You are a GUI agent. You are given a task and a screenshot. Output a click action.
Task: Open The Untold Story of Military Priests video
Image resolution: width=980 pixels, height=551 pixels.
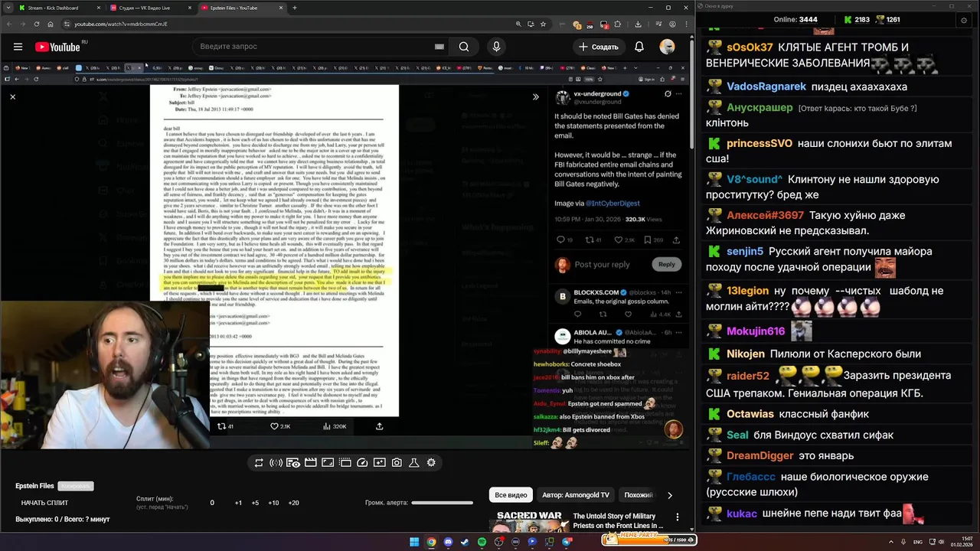coord(618,521)
